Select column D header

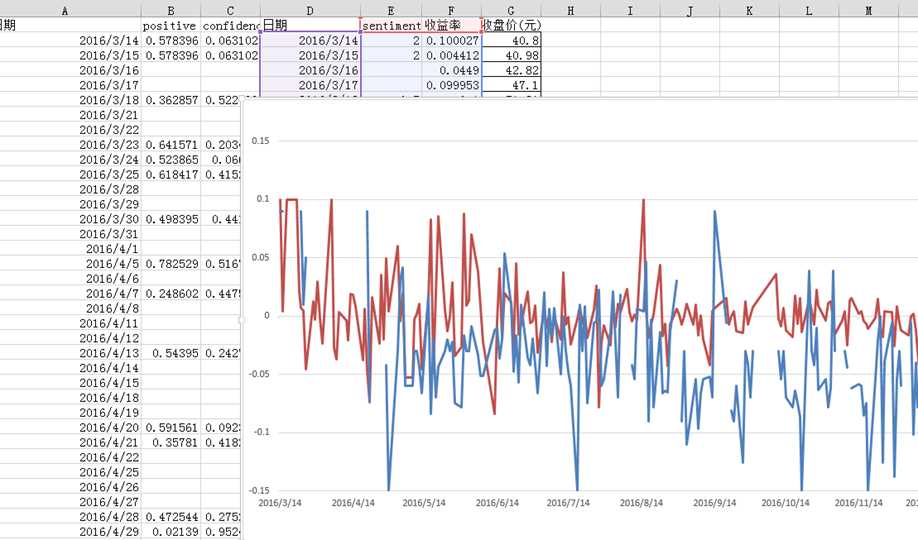tap(310, 9)
